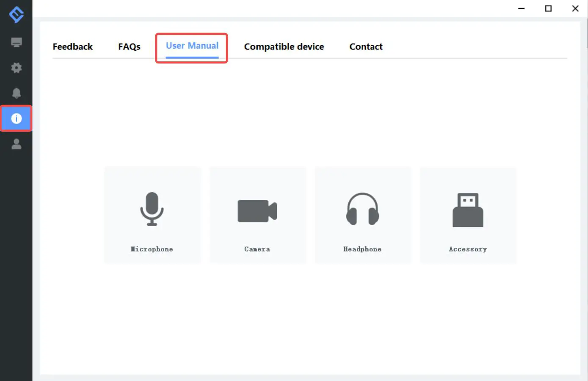
Task: Open the FAQs tab
Action: [129, 47]
